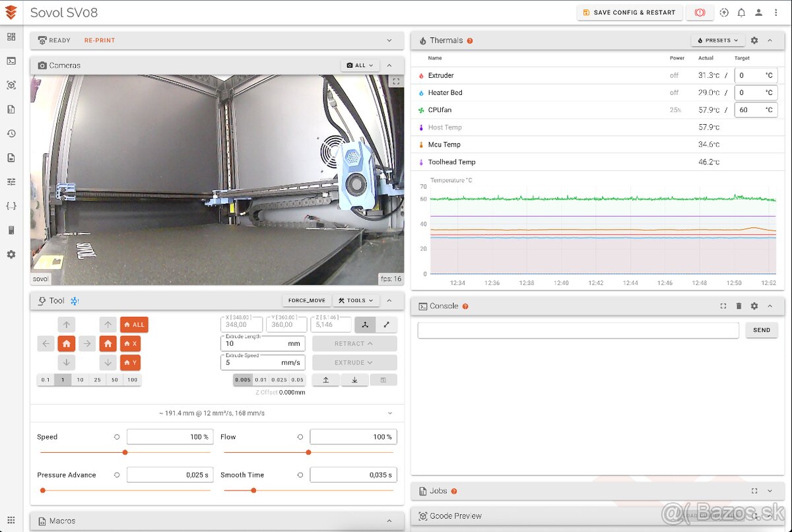Open the notifications bell
The width and height of the screenshot is (792, 532).
tap(741, 13)
